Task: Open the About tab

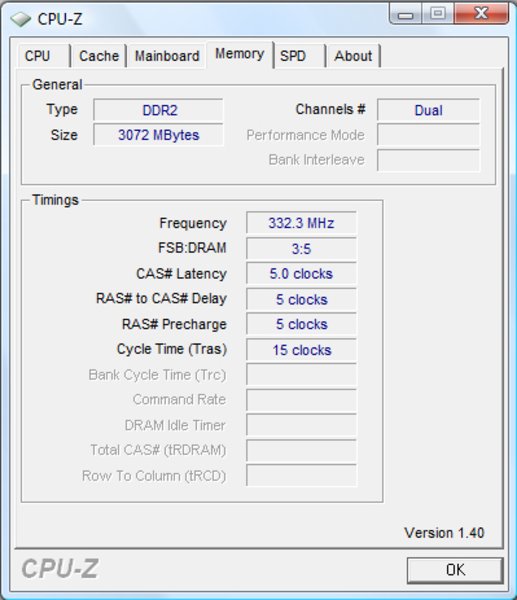Action: (x=353, y=56)
